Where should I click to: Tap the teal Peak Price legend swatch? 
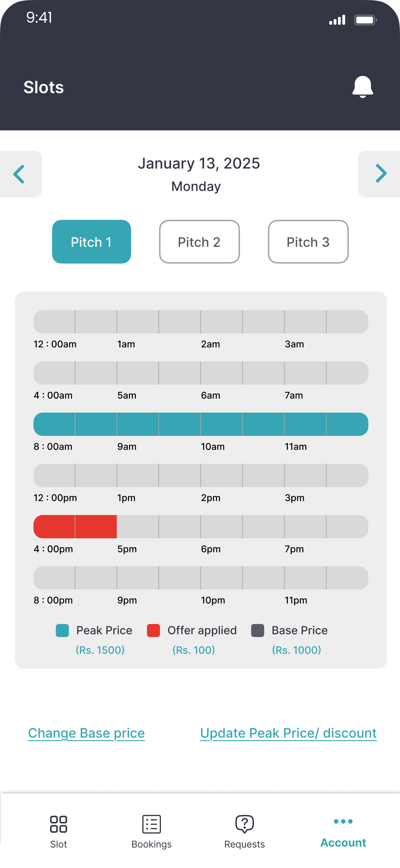click(x=62, y=631)
